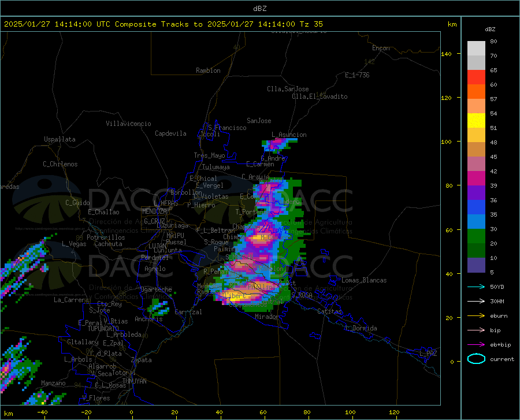This screenshot has width=520, height=420.
Task: Click the Perdriel label
Action: coord(155,257)
